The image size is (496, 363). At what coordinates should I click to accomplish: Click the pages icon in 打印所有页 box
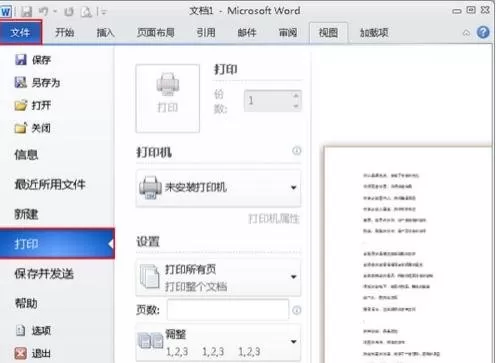click(x=149, y=277)
